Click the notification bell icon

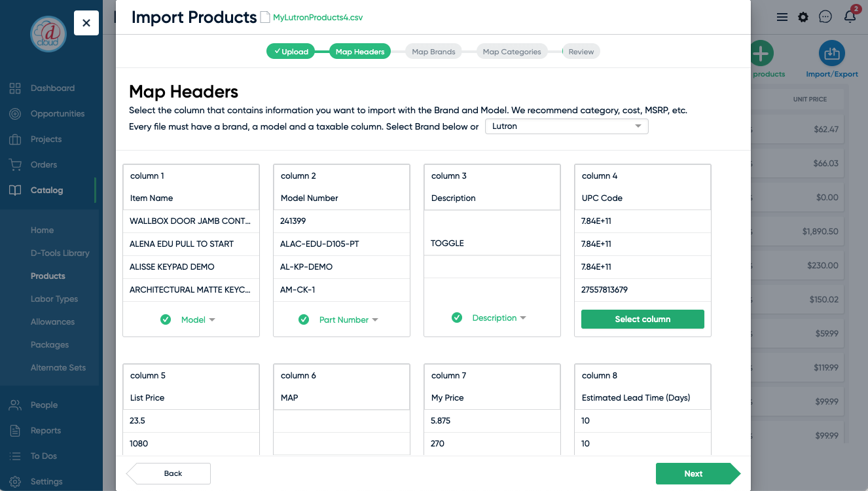(850, 17)
